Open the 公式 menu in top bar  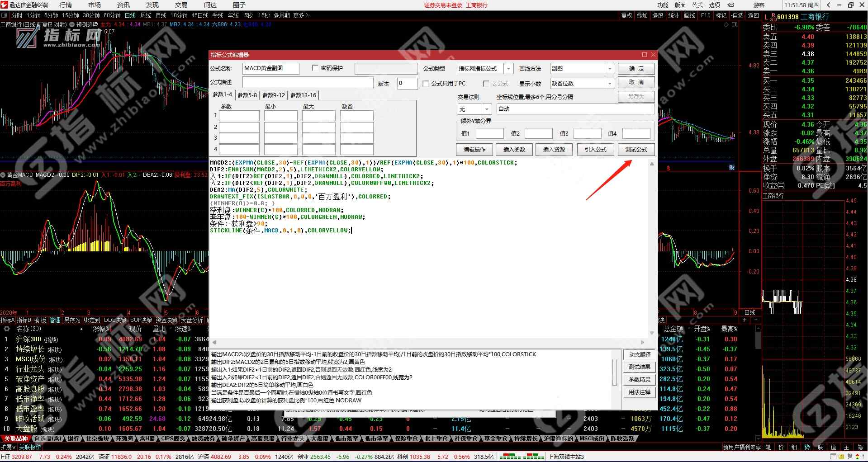pyautogui.click(x=697, y=5)
